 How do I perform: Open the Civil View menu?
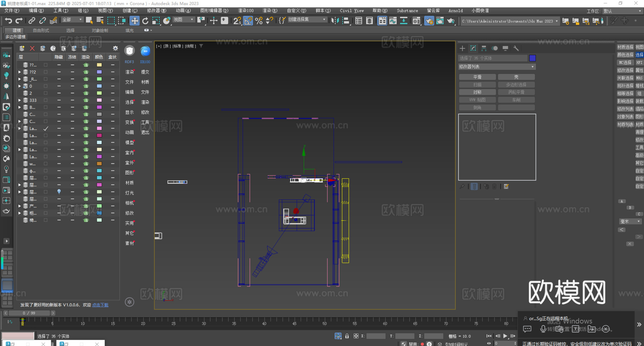pyautogui.click(x=352, y=11)
